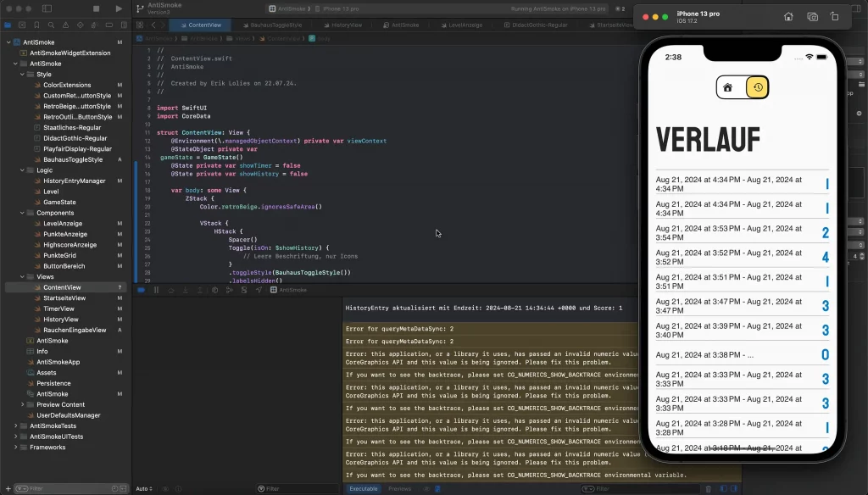Select the Executable console filter button
The image size is (868, 495).
(x=364, y=488)
